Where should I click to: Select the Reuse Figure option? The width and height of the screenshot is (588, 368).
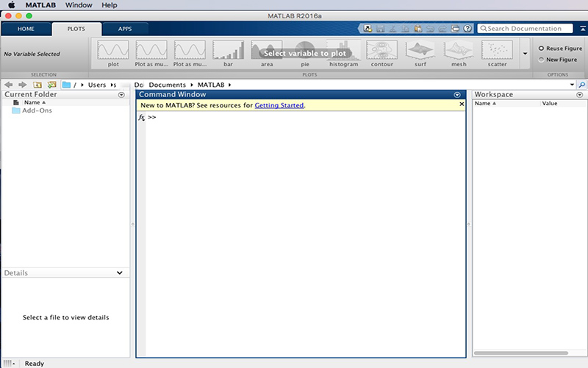pos(560,49)
